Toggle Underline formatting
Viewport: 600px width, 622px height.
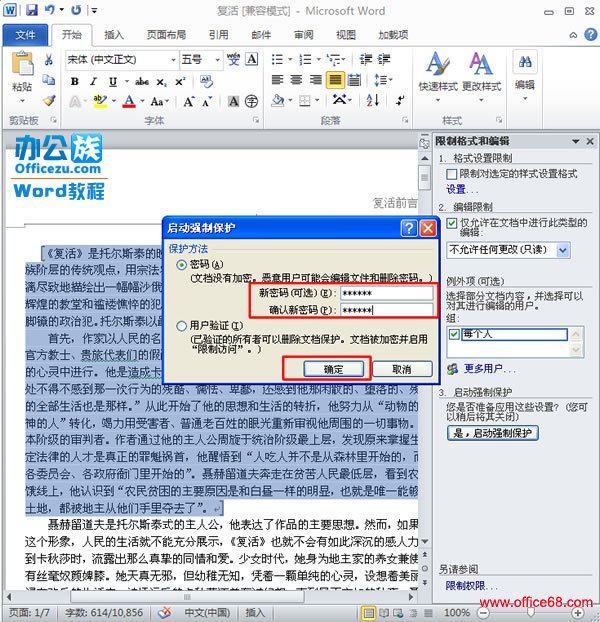click(113, 81)
